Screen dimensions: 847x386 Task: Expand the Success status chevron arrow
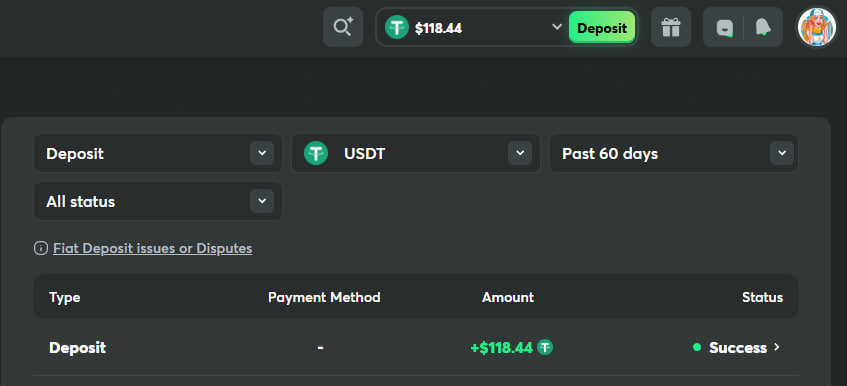click(x=777, y=347)
